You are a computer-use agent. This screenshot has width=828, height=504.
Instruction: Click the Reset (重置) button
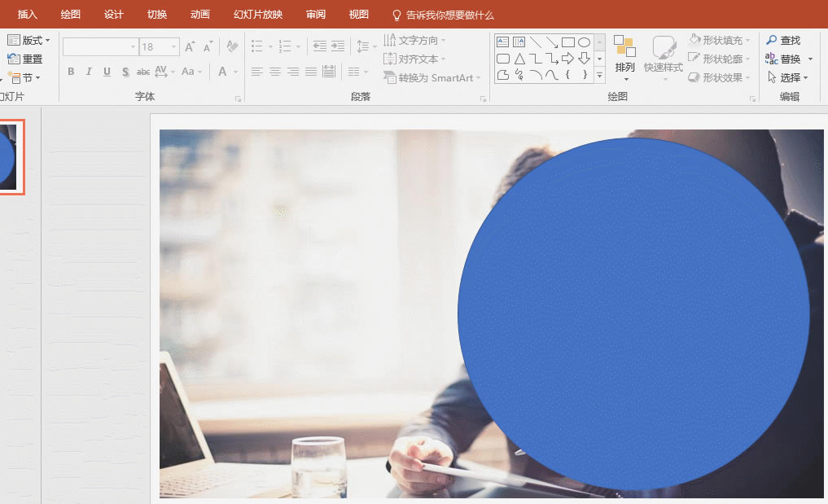[x=25, y=59]
